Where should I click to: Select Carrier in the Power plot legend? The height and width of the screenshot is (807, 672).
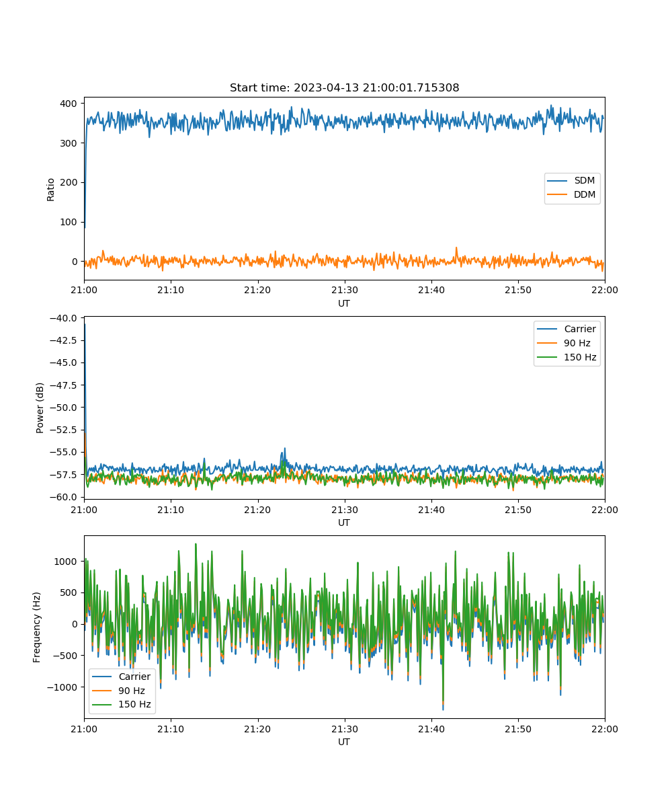(x=579, y=329)
